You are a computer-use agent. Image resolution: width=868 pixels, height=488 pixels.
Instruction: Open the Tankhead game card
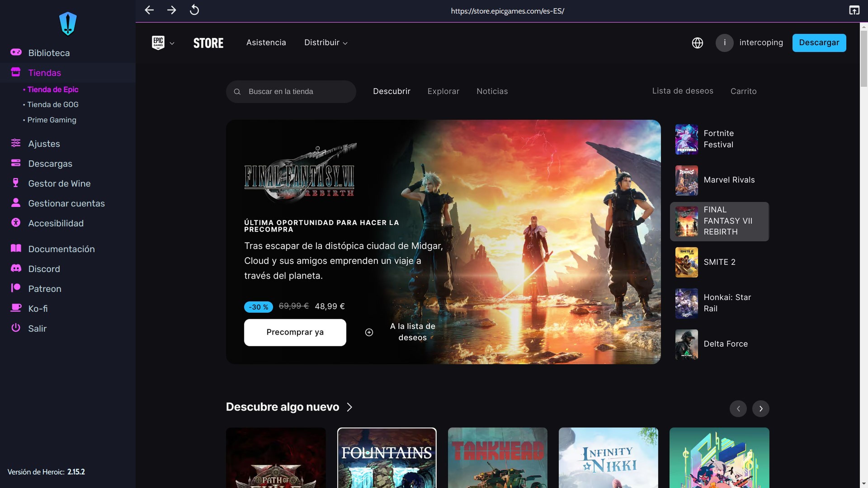point(497,458)
